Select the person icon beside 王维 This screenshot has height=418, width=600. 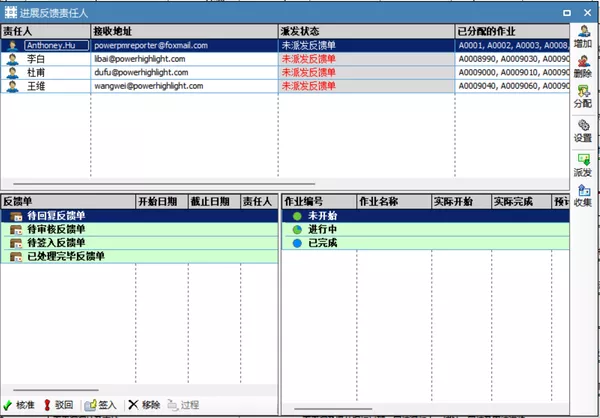point(12,86)
